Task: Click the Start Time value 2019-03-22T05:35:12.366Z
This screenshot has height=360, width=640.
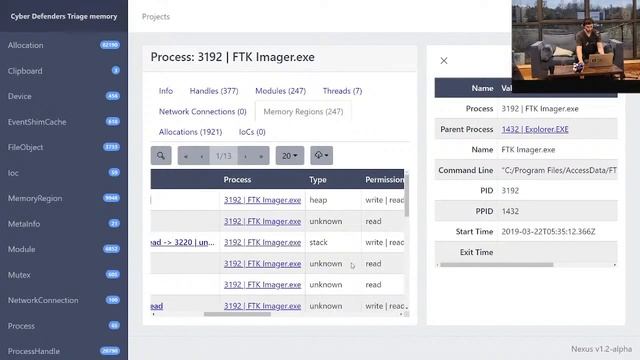Action: 548,231
